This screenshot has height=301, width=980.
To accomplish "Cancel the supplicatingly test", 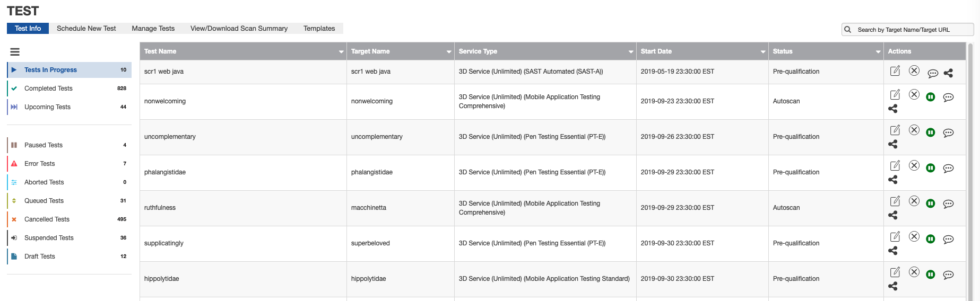I will coord(914,236).
